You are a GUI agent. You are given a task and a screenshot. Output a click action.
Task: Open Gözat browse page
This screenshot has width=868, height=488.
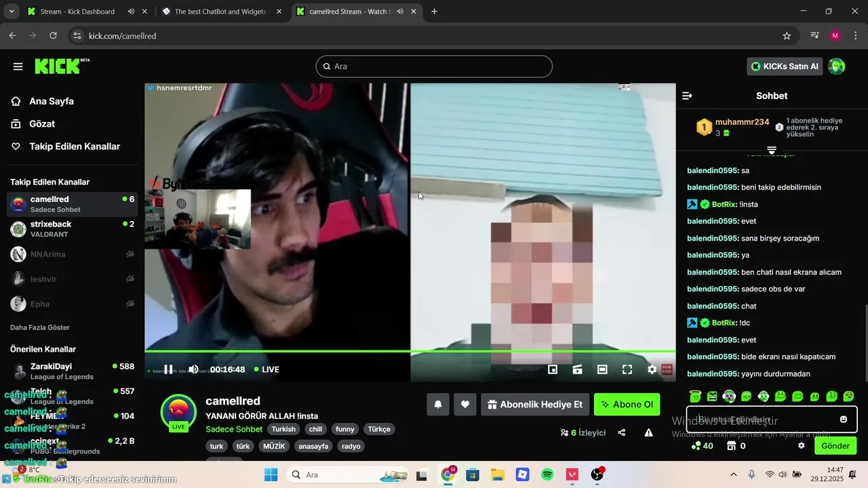pyautogui.click(x=33, y=124)
